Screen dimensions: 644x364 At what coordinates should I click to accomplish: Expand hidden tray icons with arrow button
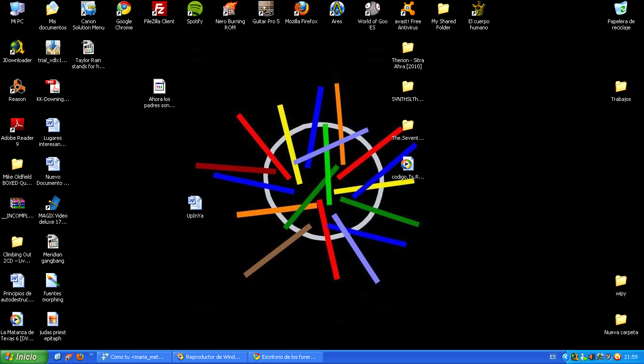tap(565, 357)
